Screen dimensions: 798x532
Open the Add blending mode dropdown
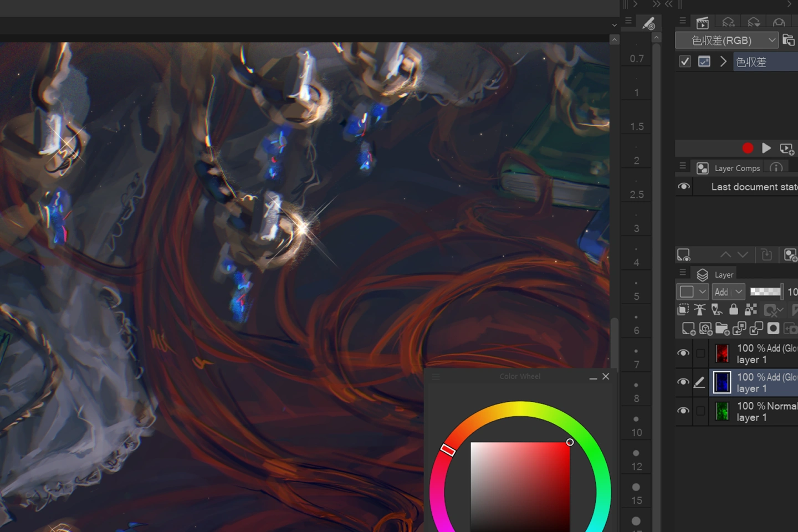pyautogui.click(x=728, y=291)
